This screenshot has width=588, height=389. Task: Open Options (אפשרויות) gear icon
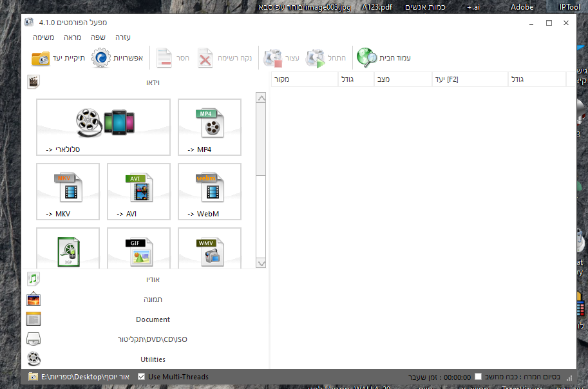[101, 58]
